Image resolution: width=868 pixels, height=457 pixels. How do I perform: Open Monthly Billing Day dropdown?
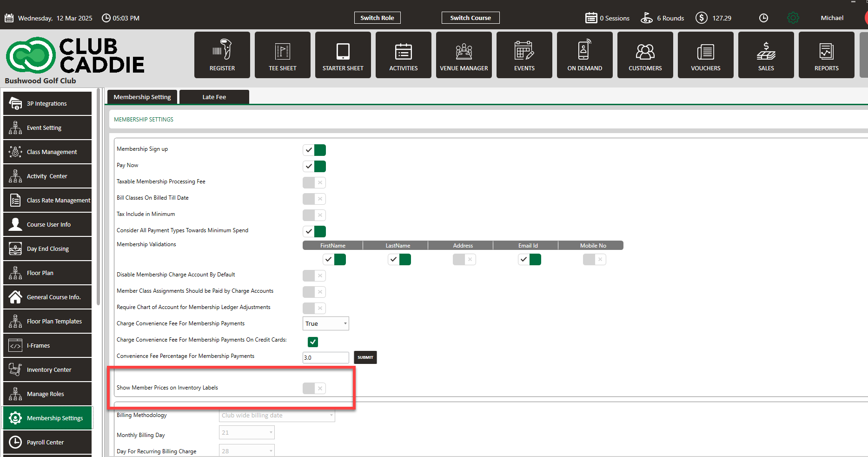tap(247, 432)
